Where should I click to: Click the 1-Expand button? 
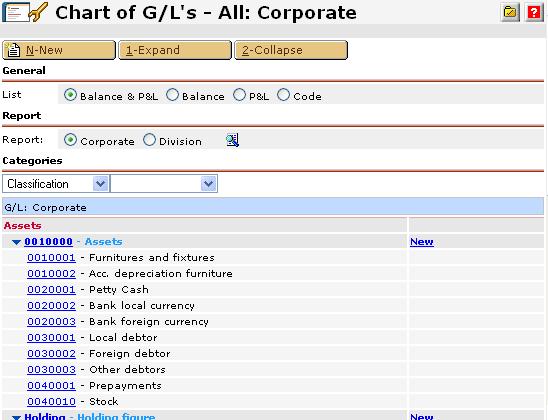pyautogui.click(x=175, y=50)
